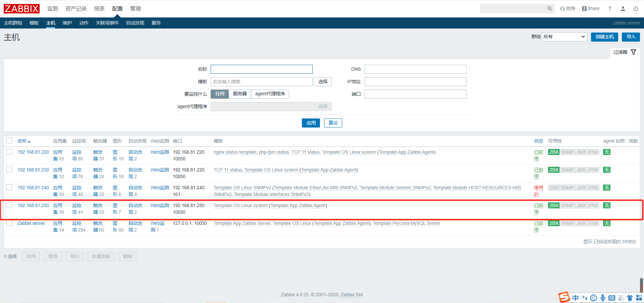Viewport: 644px width, 303px height.
Task: Click the Sogou soft keyboard icon
Action: [612, 298]
